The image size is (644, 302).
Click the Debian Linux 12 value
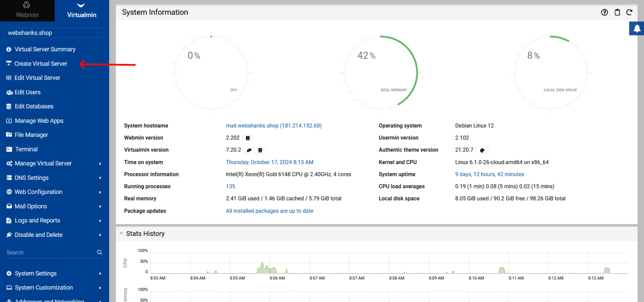tap(475, 125)
